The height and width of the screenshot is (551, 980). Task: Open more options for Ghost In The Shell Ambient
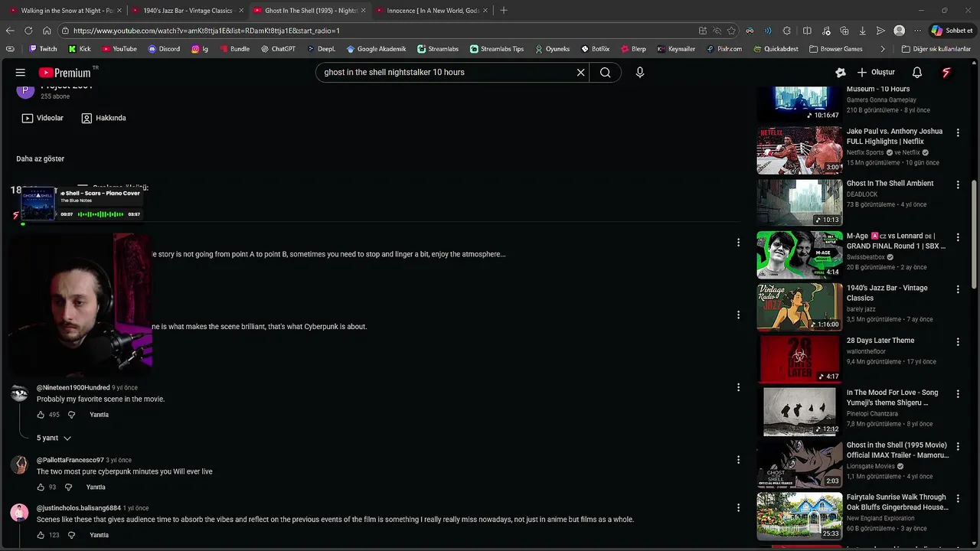click(958, 185)
